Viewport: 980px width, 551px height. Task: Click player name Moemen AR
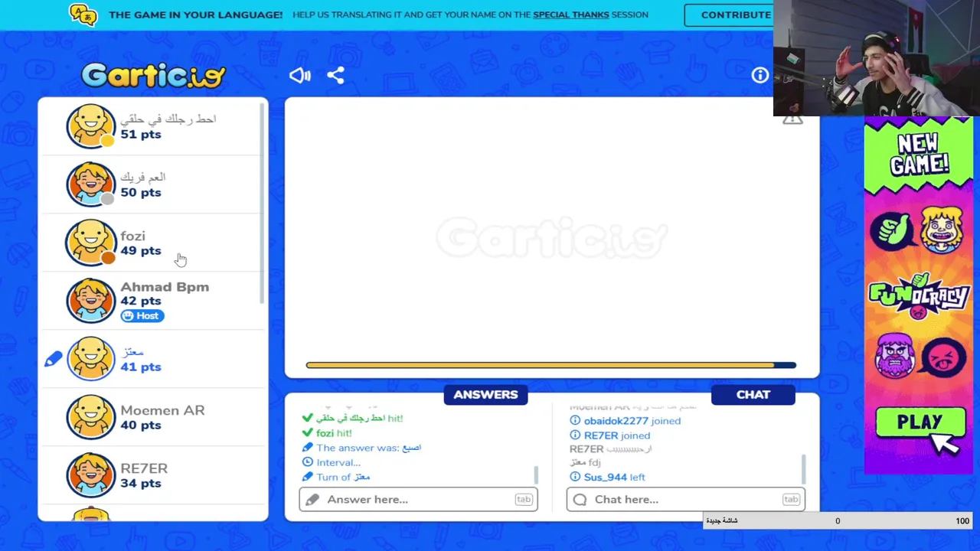(162, 410)
